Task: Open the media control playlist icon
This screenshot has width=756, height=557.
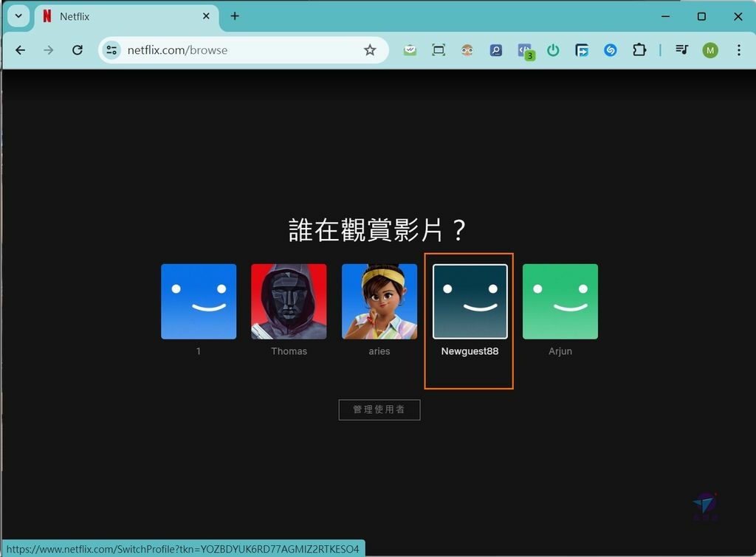Action: click(x=681, y=50)
